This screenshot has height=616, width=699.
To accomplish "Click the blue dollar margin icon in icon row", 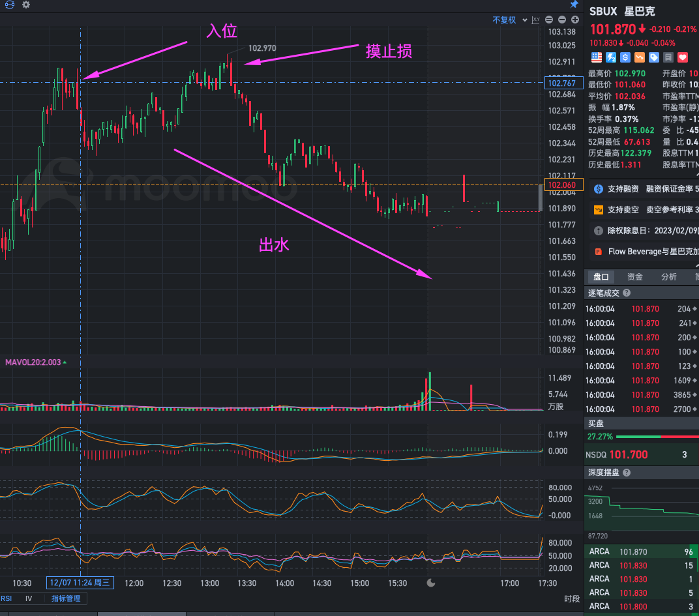I will pos(625,57).
